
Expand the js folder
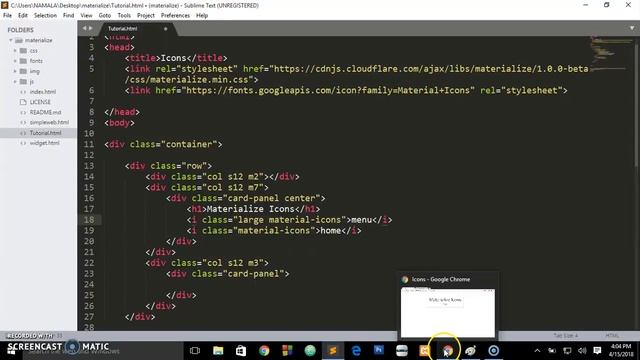click(15, 81)
